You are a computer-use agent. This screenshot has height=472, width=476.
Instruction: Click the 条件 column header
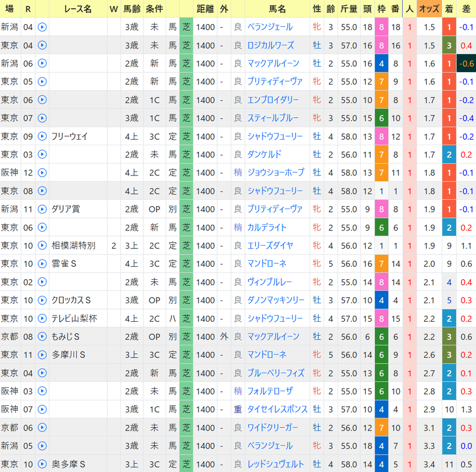click(x=154, y=8)
